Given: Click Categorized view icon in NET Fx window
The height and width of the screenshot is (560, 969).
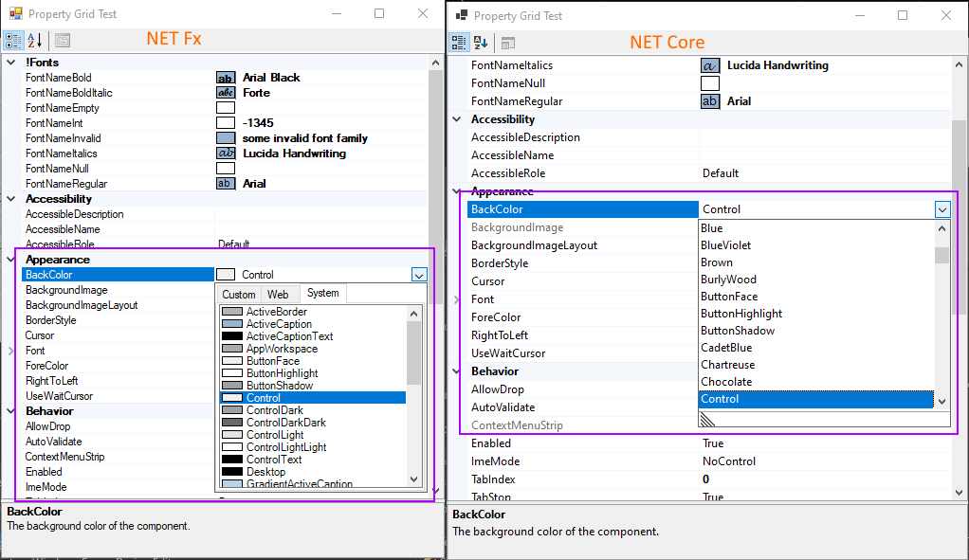Looking at the screenshot, I should point(13,41).
